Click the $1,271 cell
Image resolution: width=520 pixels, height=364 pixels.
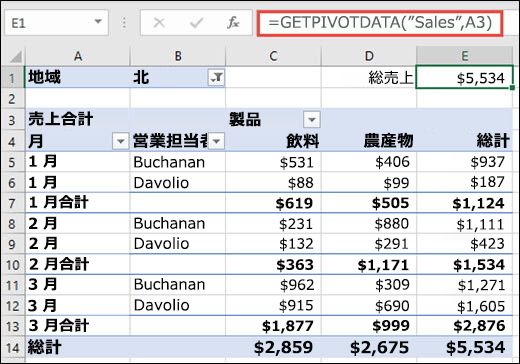click(464, 285)
